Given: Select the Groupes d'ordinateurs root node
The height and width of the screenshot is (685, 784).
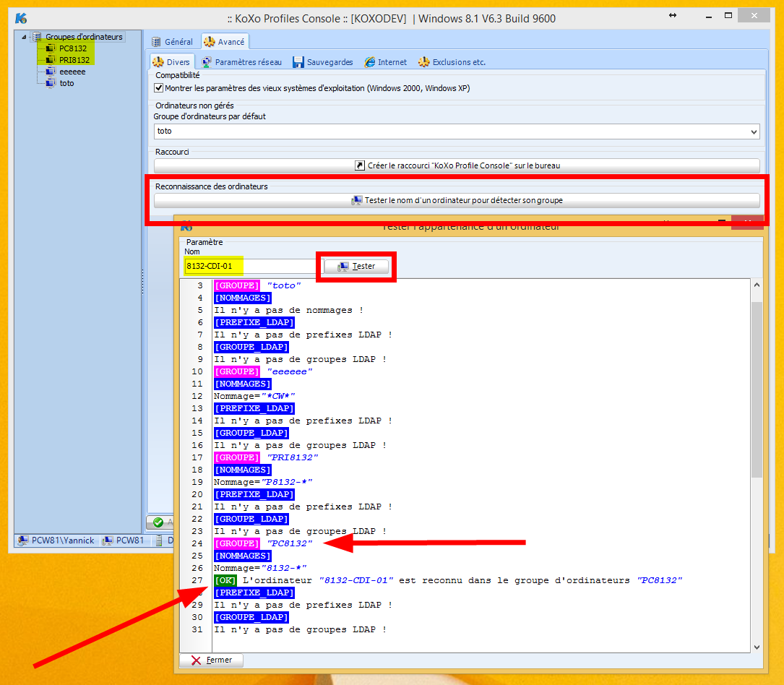Looking at the screenshot, I should pos(84,37).
